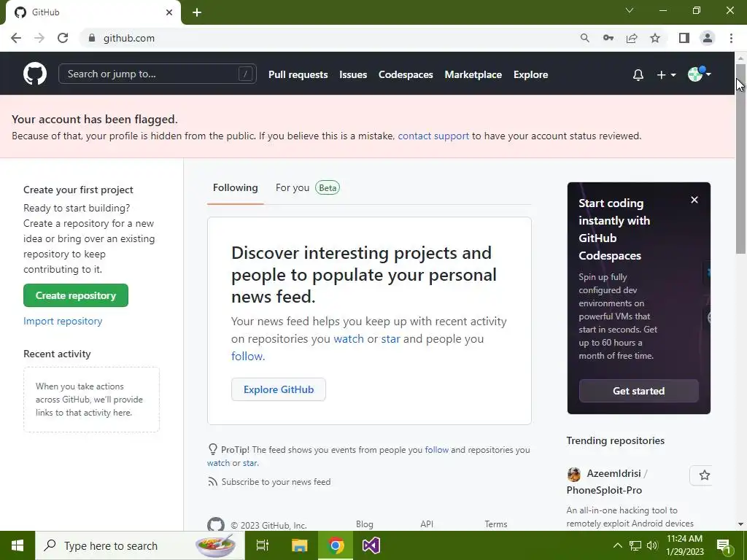The image size is (747, 560).
Task: Click the Explore GitHub button
Action: (279, 389)
